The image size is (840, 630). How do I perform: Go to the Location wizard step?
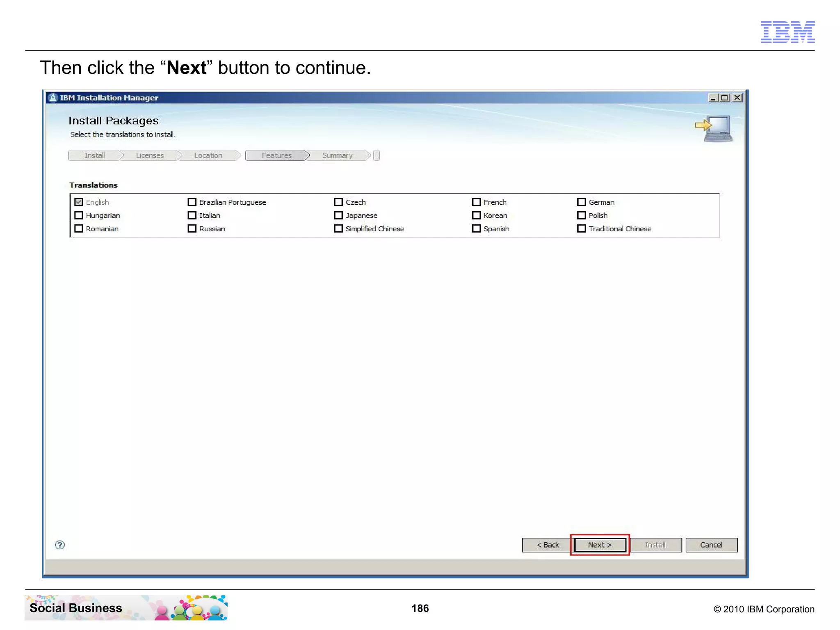[x=208, y=155]
